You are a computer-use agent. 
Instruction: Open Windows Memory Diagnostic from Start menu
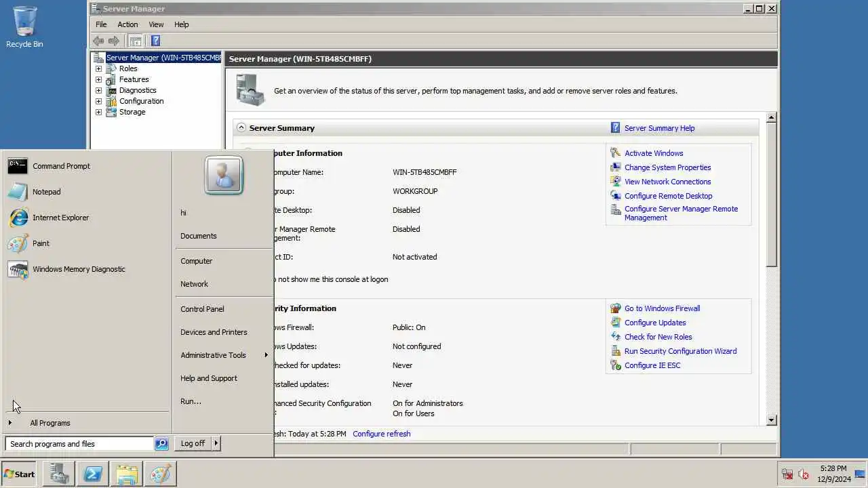(86, 269)
